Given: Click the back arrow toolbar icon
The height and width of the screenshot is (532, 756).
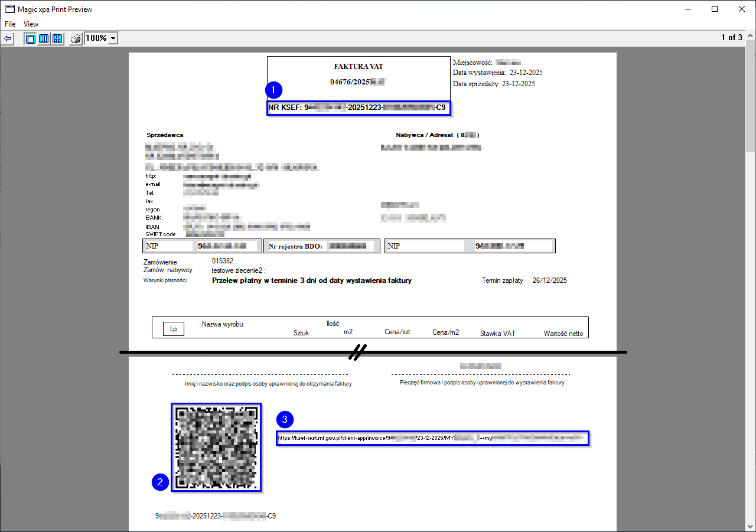Looking at the screenshot, I should coord(8,38).
